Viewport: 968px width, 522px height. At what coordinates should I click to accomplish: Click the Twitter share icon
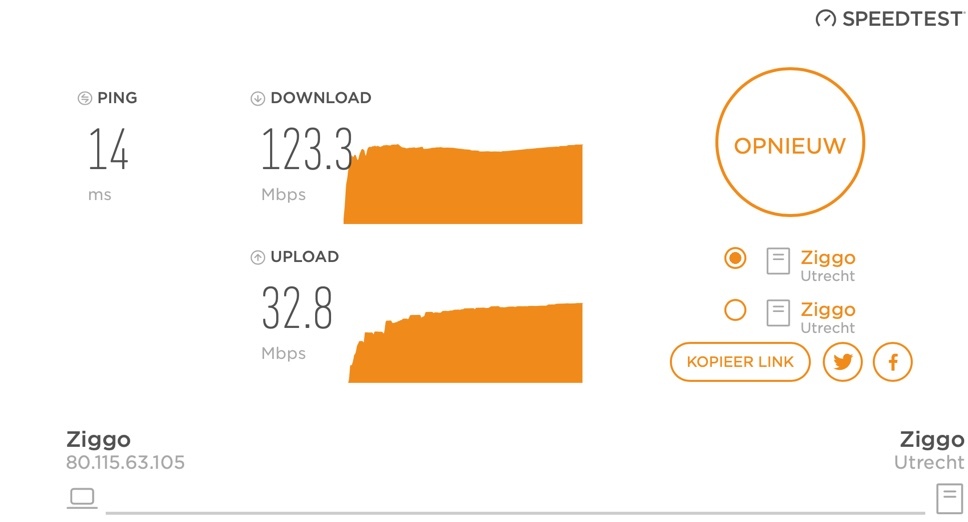click(x=842, y=362)
